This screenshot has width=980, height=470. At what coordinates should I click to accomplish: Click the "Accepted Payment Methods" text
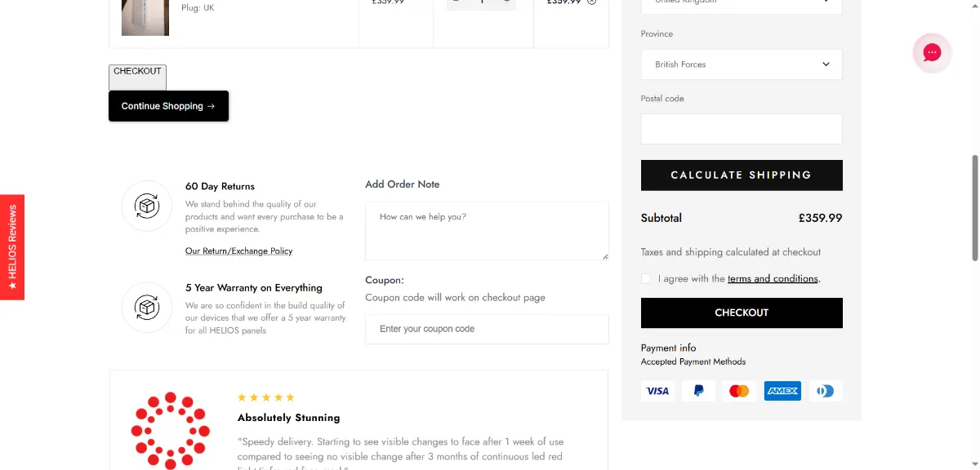click(693, 361)
